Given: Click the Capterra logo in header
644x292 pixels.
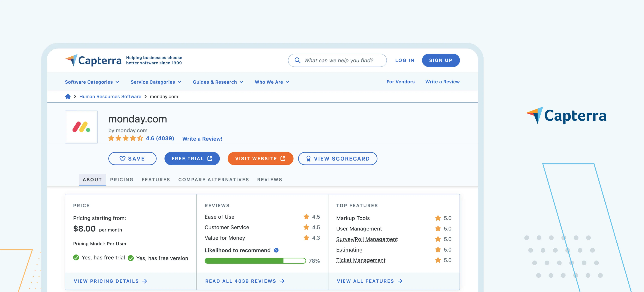Looking at the screenshot, I should tap(94, 60).
